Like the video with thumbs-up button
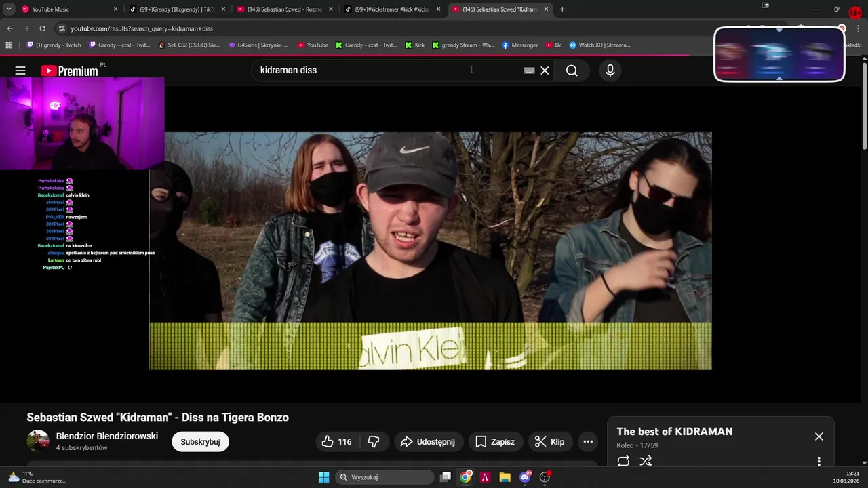Image resolution: width=868 pixels, height=488 pixels. click(x=336, y=442)
